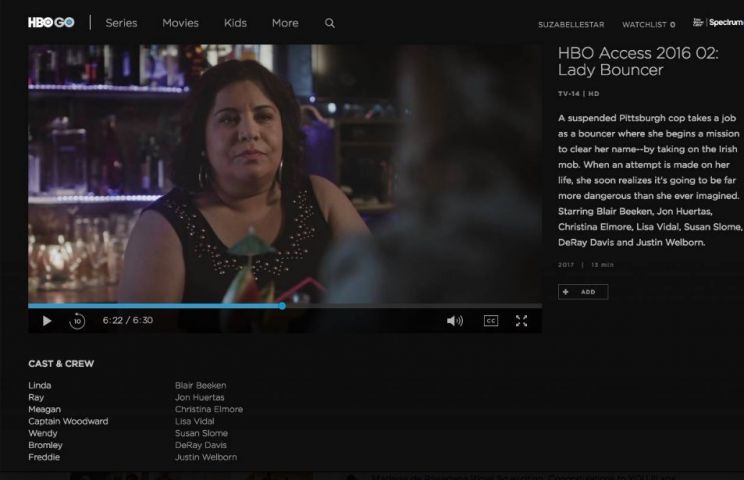744x480 pixels.
Task: Enter fullscreen with the expand icon
Action: point(521,321)
